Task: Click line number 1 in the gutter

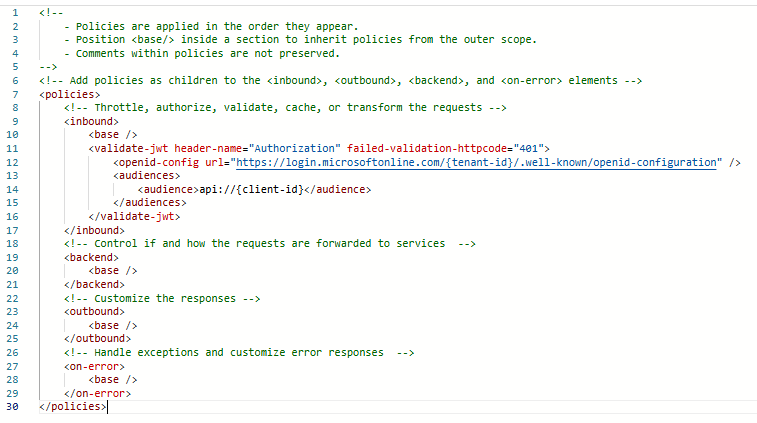Action: tap(15, 13)
